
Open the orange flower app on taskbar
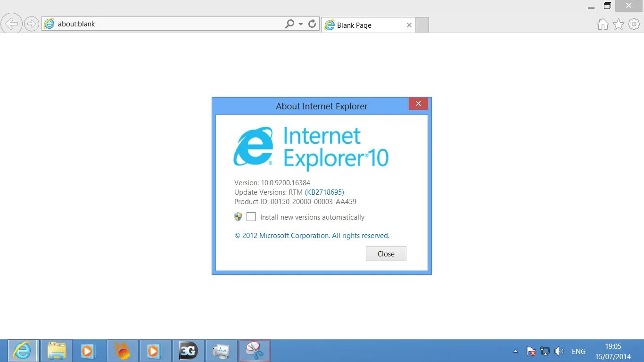(123, 351)
